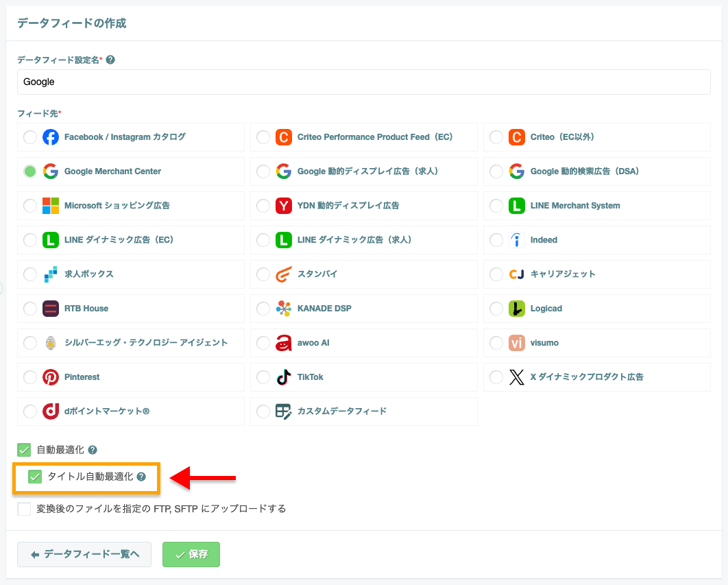Click X ダイナミックプロダクト広告 label
The image size is (728, 585).
(587, 377)
